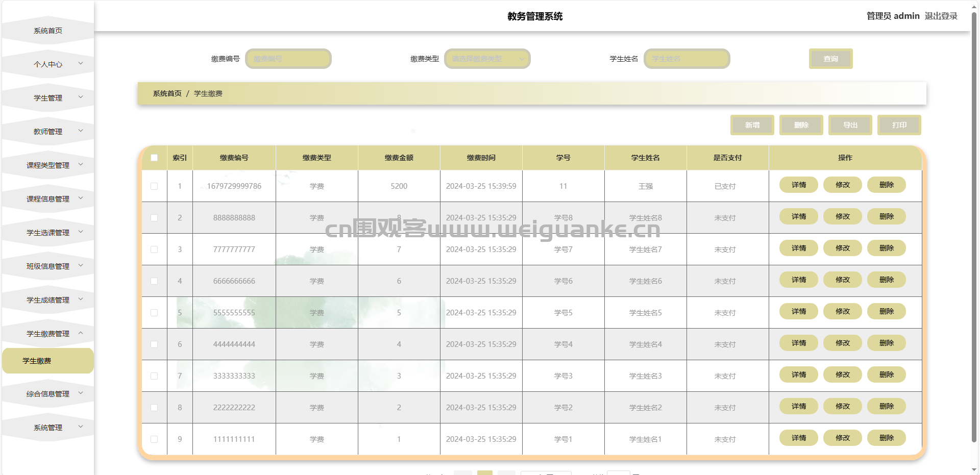Viewport: 980px width, 475px height.
Task: Collapse the 学生缴费管理 sidebar menu
Action: pyautogui.click(x=48, y=334)
